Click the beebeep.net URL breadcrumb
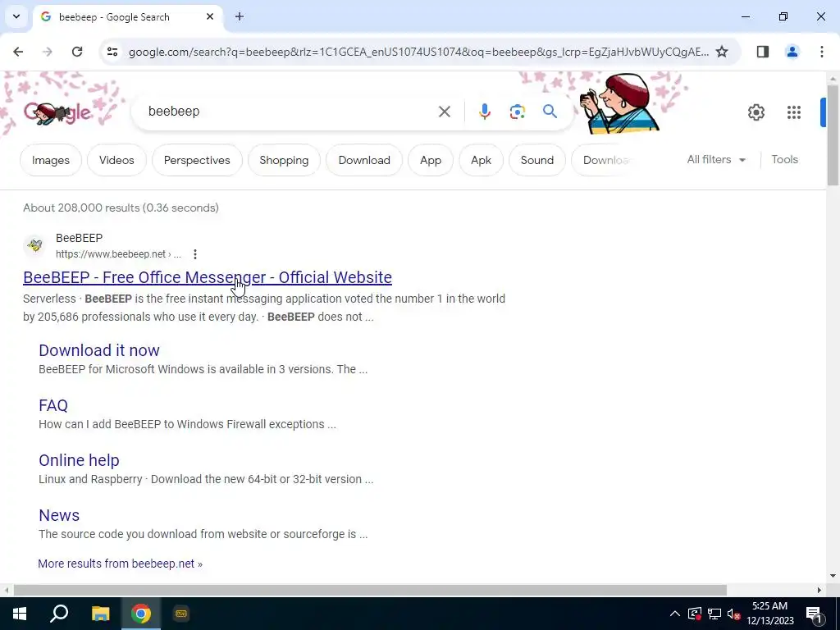Viewport: 840px width, 630px height. click(x=118, y=254)
